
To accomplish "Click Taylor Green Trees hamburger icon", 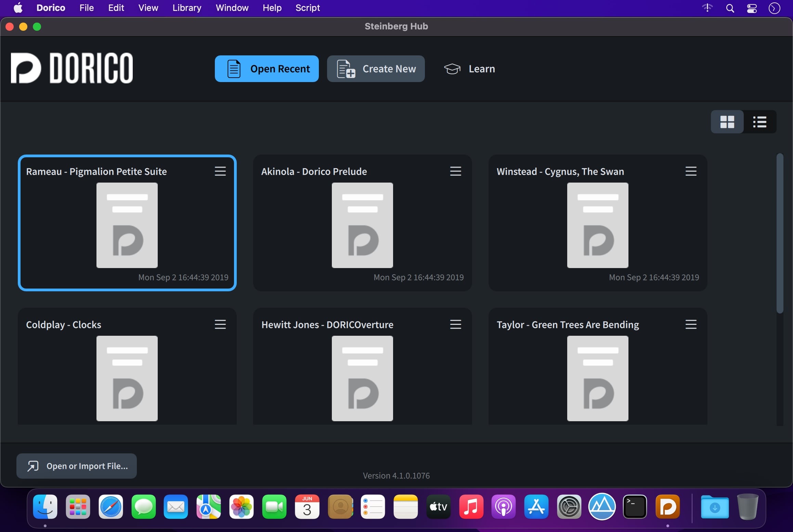I will 691,324.
